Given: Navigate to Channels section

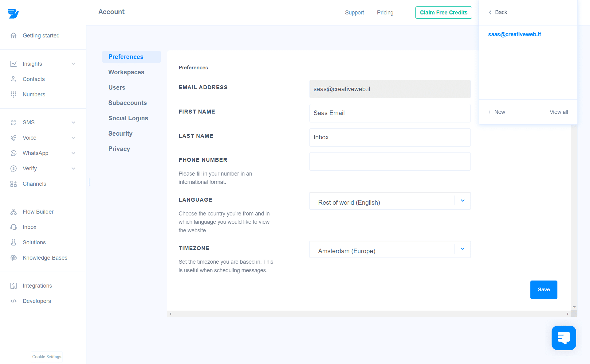Looking at the screenshot, I should [x=34, y=184].
